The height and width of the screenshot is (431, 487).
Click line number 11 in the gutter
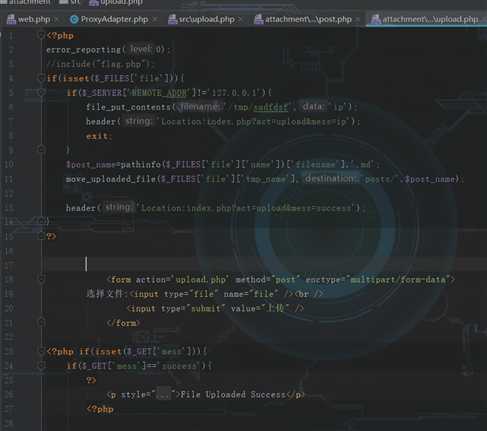point(9,179)
